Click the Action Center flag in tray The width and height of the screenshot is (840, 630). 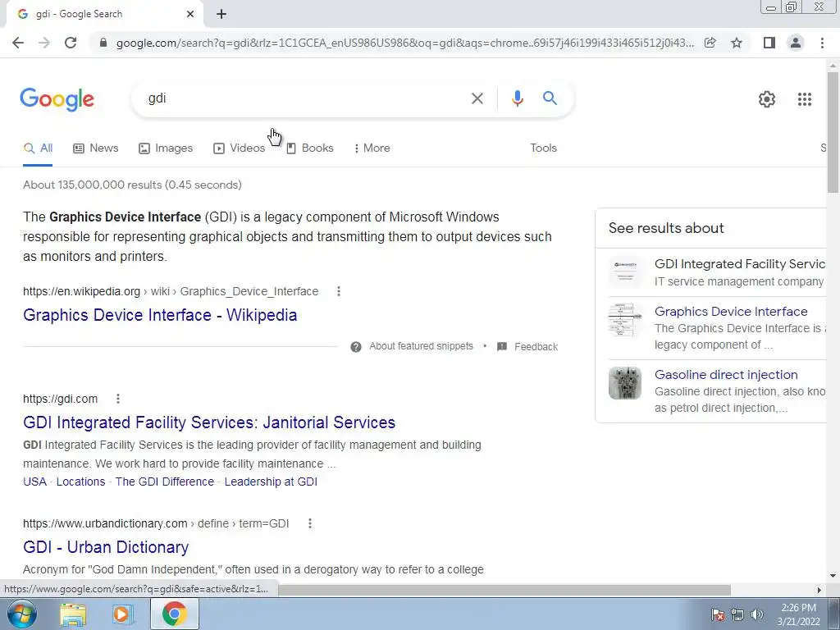[x=718, y=614]
